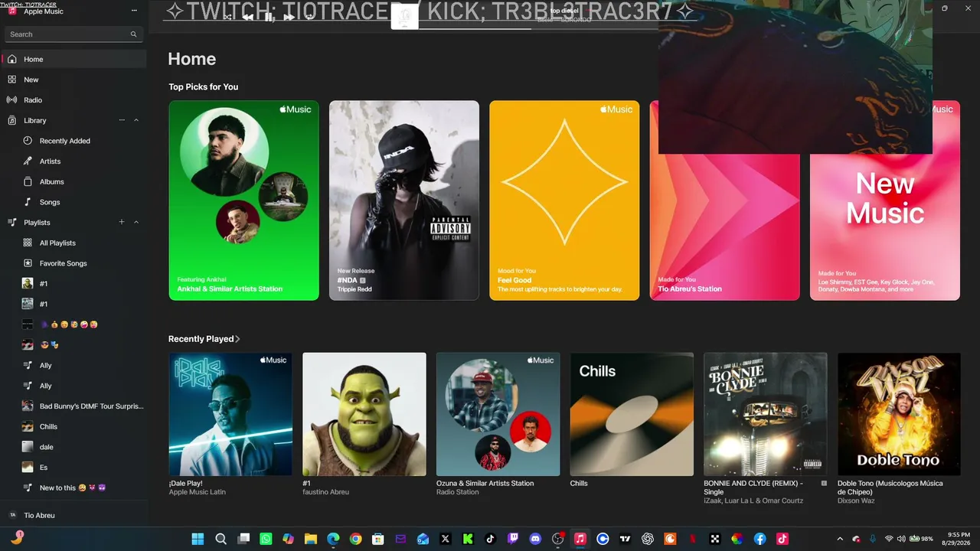This screenshot has height=551, width=980.
Task: Pause the current song
Action: click(269, 17)
